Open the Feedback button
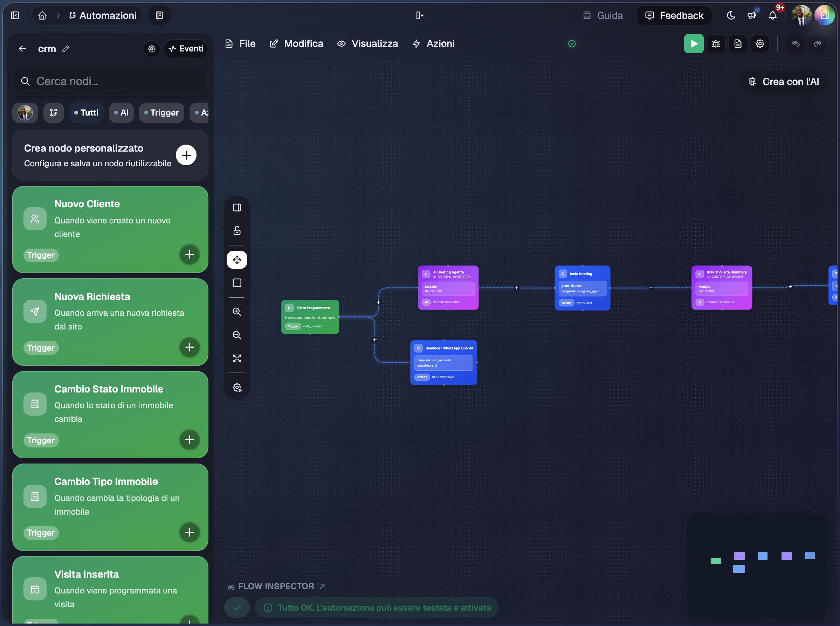The height and width of the screenshot is (626, 840). [674, 15]
